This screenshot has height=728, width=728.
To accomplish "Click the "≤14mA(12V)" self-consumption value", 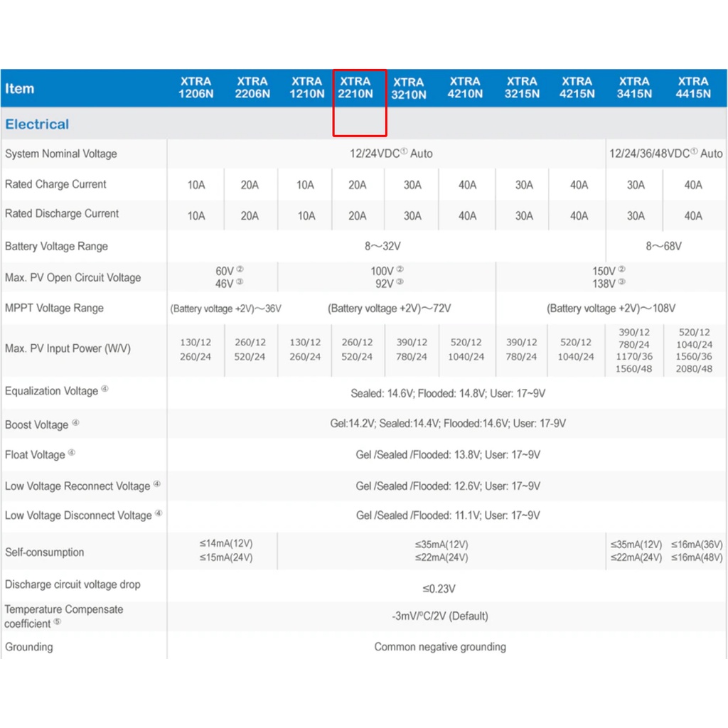I will (226, 543).
